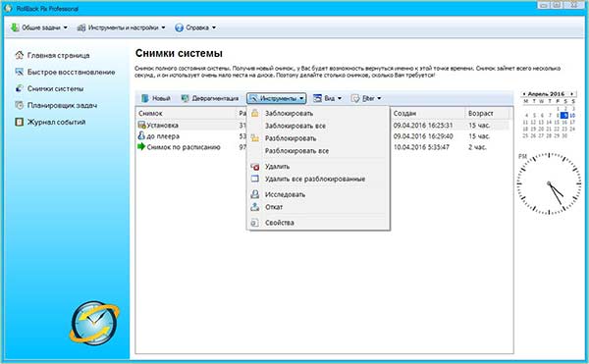Click date 09.04.2016 16:29:40 cell
This screenshot has height=364, width=589.
pos(423,136)
